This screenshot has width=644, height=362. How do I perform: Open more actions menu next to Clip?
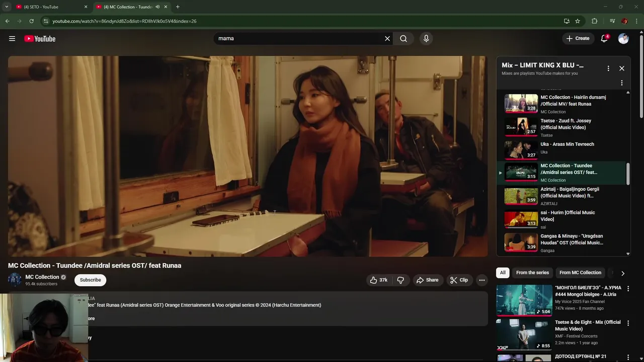coord(481,280)
